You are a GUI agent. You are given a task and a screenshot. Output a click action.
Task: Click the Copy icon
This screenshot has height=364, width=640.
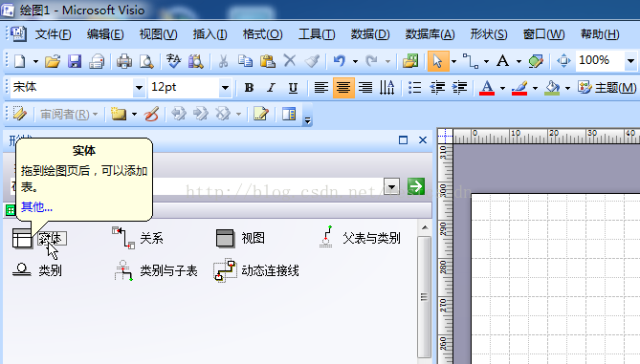[x=245, y=61]
